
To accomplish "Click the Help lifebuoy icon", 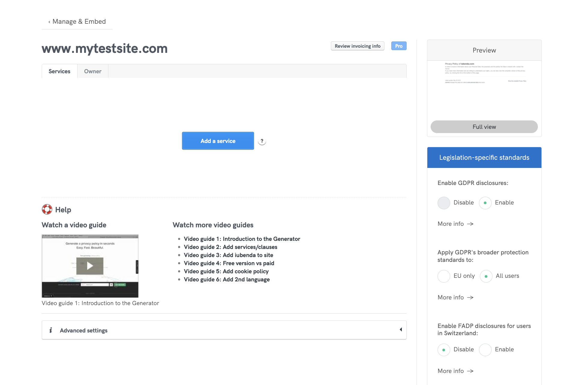I will 47,209.
